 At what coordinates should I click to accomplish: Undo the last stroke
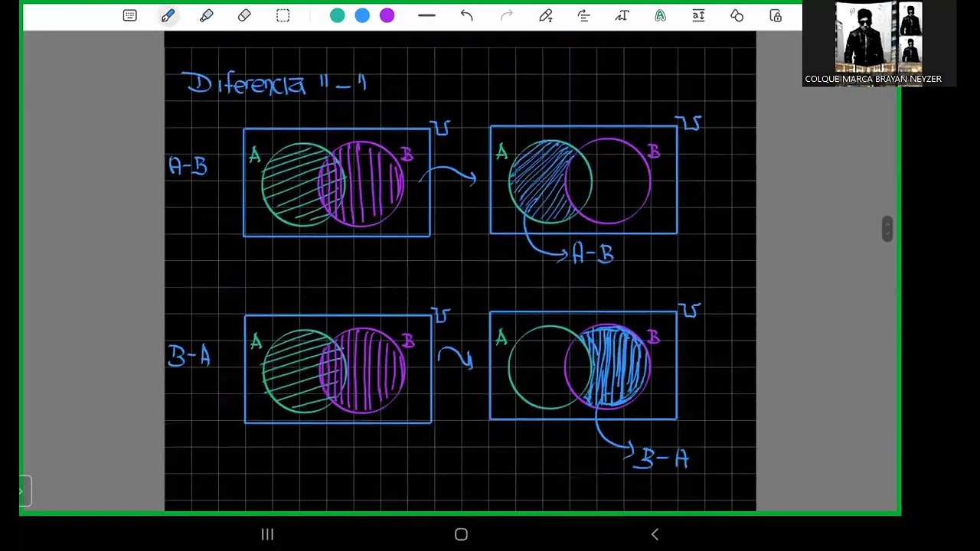click(x=466, y=15)
